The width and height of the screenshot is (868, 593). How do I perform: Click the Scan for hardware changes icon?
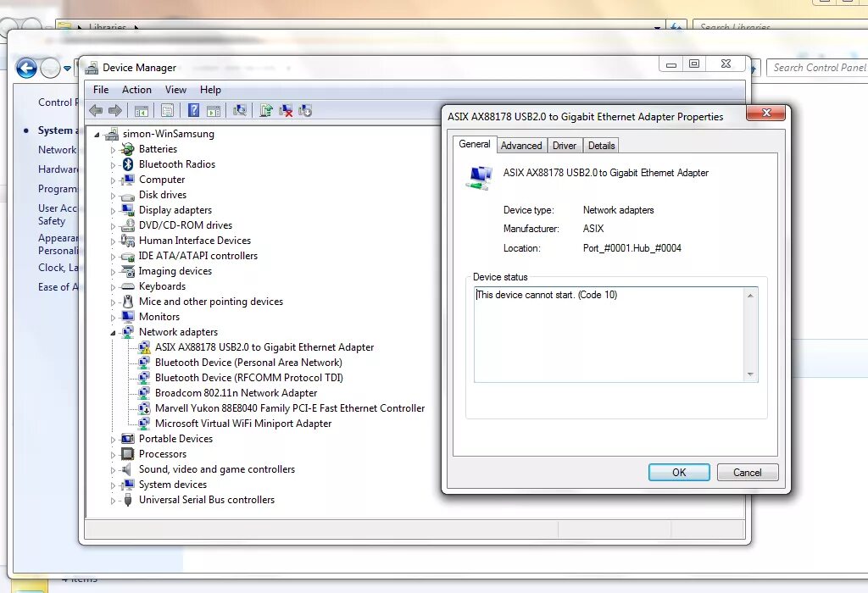tap(240, 111)
